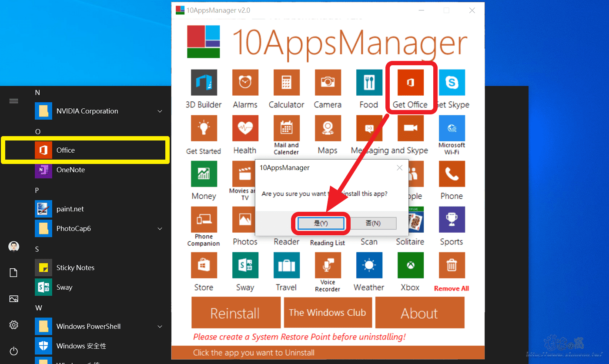Confirm uninstall with the 是(Y) button
The height and width of the screenshot is (364, 609).
(321, 223)
